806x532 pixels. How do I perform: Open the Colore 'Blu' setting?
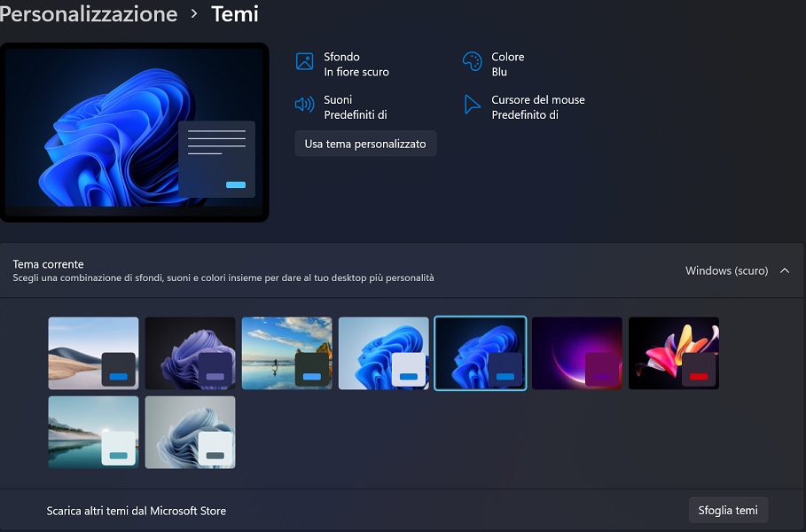(x=507, y=64)
